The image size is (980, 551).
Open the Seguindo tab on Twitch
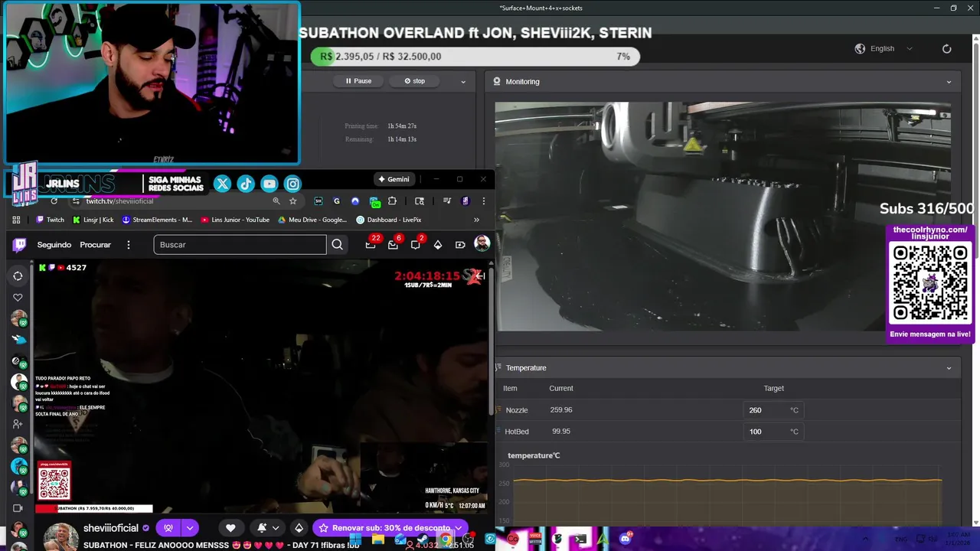point(54,245)
